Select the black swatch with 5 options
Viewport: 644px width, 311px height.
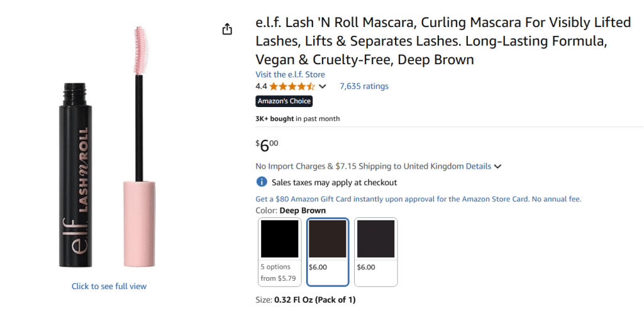coord(280,251)
